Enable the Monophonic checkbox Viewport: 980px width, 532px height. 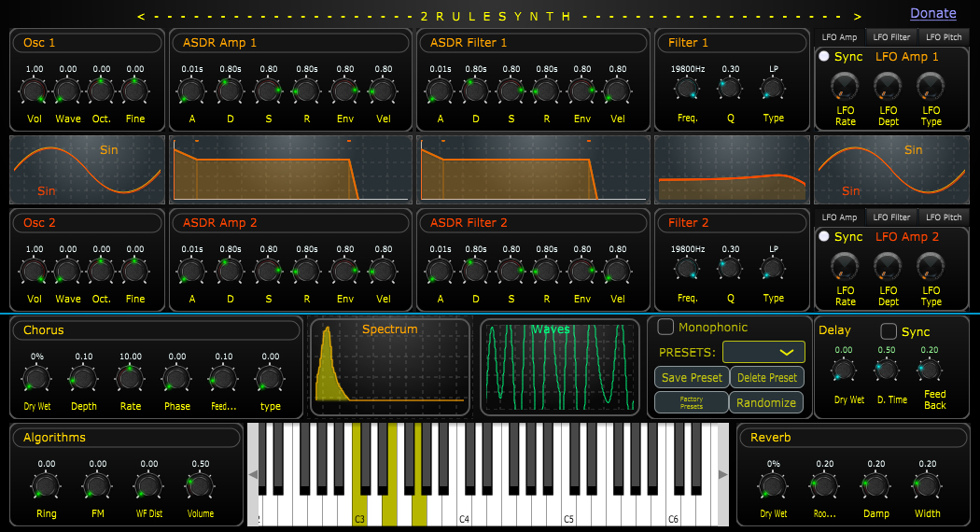(665, 327)
